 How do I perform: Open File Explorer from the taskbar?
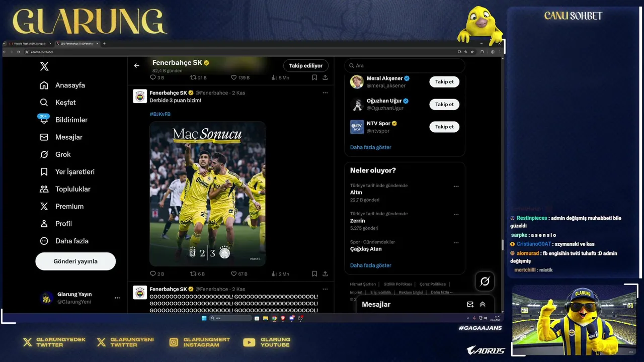[x=266, y=318]
